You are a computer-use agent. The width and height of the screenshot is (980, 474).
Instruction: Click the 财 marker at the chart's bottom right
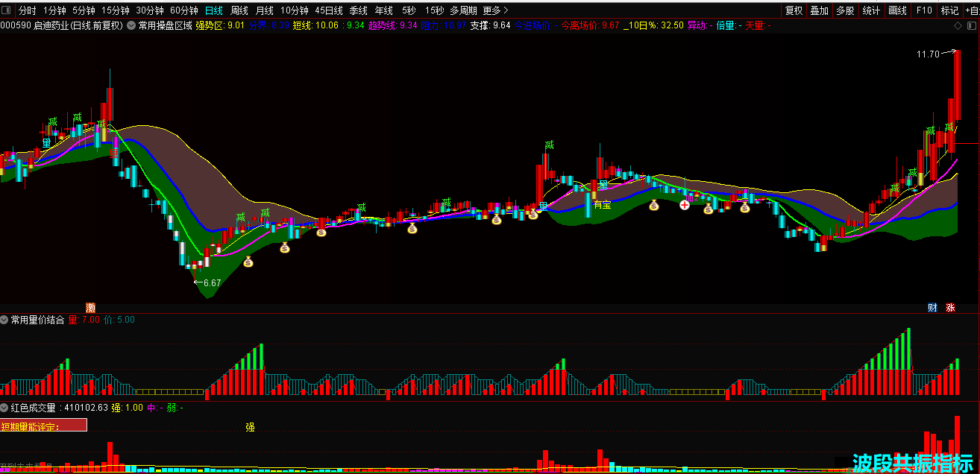tap(933, 308)
